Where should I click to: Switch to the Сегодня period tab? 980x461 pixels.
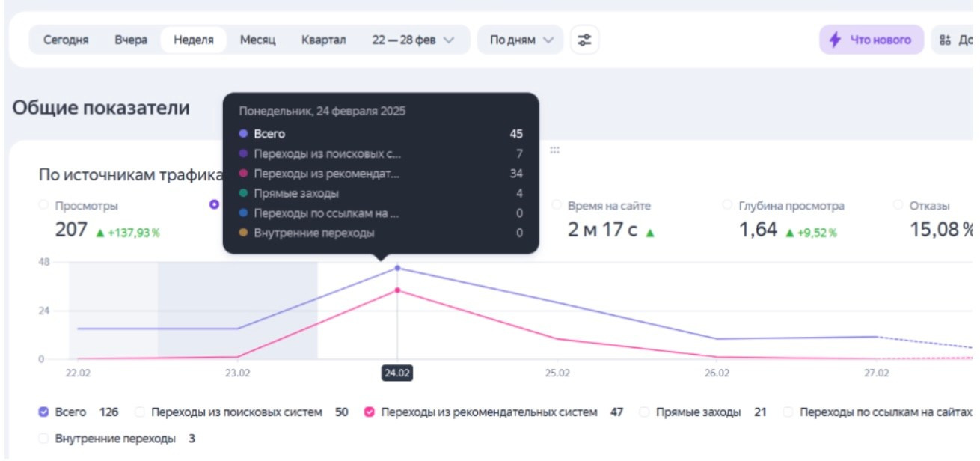pyautogui.click(x=66, y=40)
